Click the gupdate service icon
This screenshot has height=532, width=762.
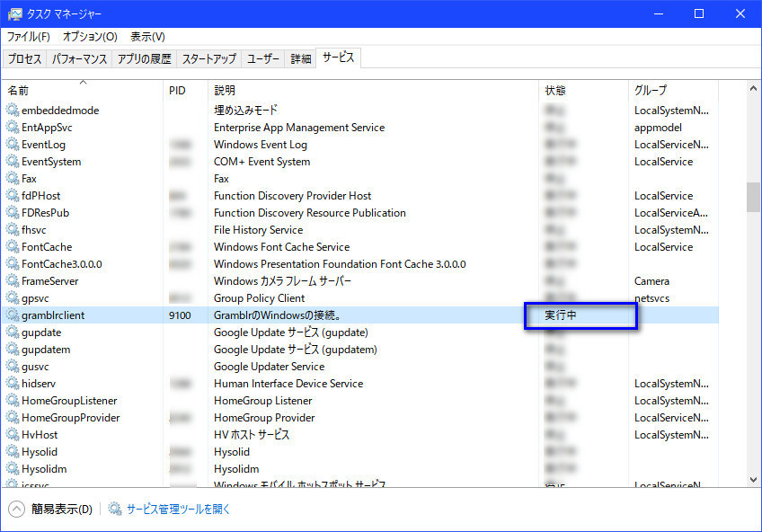[13, 332]
